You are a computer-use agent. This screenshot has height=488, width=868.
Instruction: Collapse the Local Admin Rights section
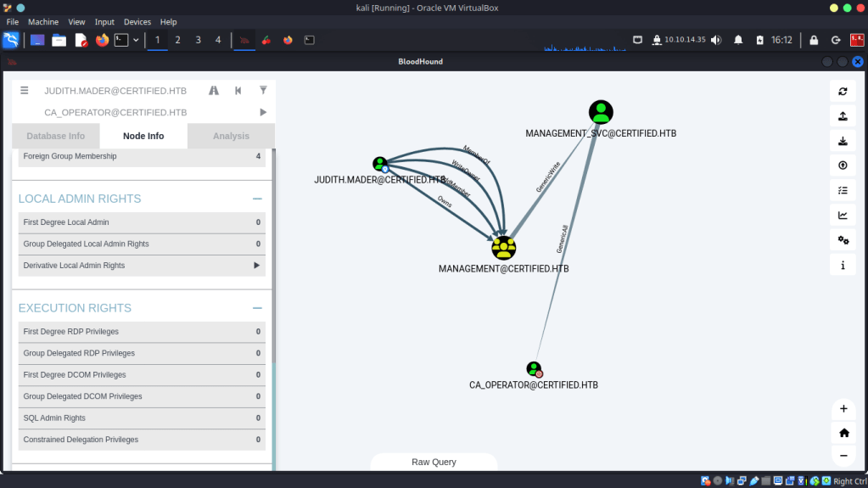pyautogui.click(x=257, y=199)
